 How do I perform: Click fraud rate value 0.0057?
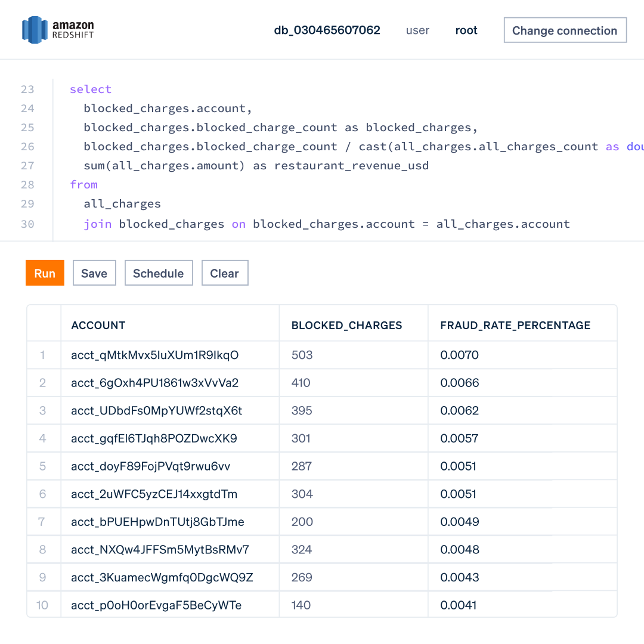pyautogui.click(x=459, y=438)
